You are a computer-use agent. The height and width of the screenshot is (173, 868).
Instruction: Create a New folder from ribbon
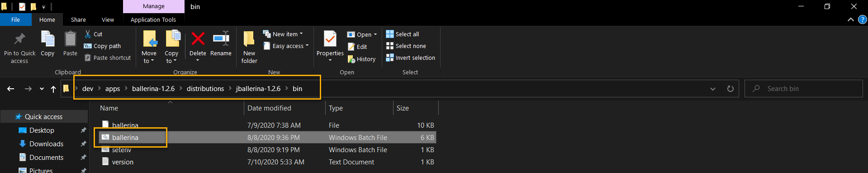point(249,47)
